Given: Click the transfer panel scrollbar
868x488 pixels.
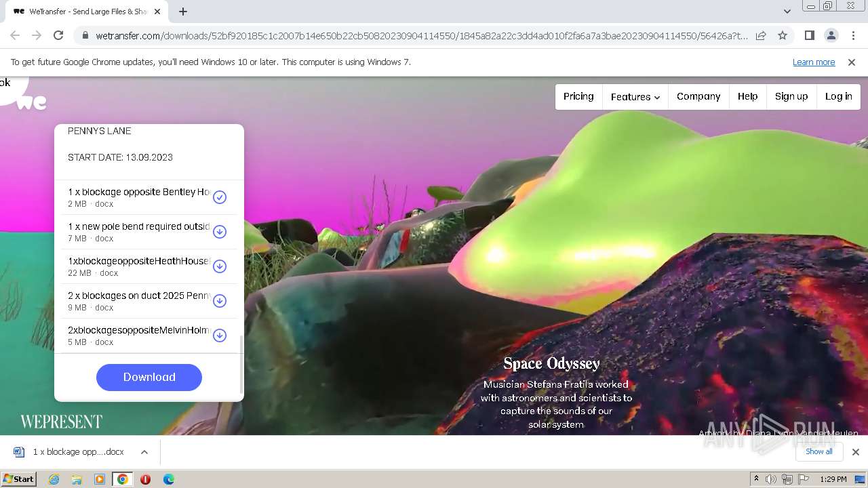Looking at the screenshot, I should click(x=241, y=364).
